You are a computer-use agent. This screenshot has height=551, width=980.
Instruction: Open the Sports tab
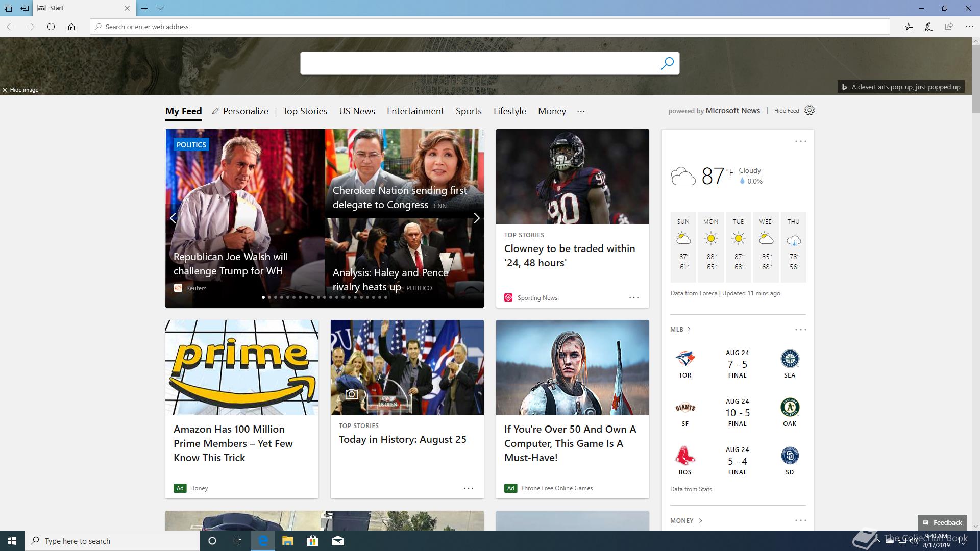coord(469,111)
